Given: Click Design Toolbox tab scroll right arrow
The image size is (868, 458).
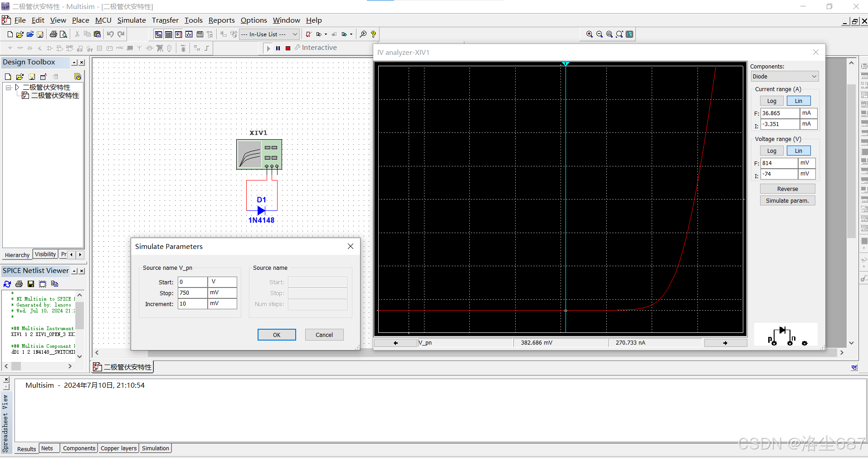Looking at the screenshot, I should click(x=80, y=255).
